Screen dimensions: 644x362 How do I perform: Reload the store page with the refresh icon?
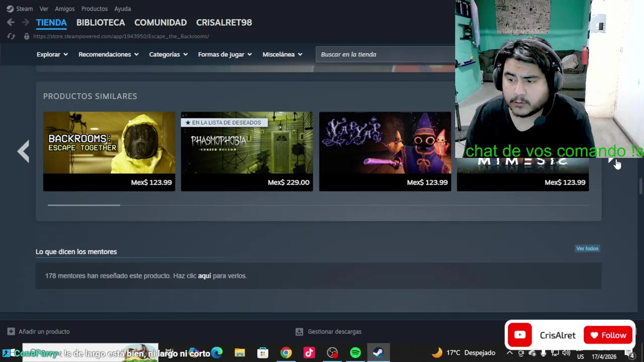[x=11, y=36]
